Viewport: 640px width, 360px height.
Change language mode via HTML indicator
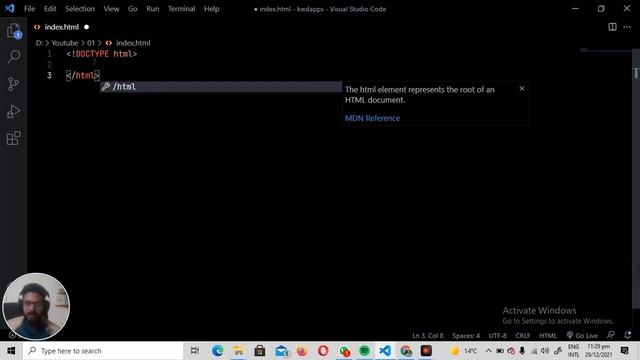click(548, 336)
